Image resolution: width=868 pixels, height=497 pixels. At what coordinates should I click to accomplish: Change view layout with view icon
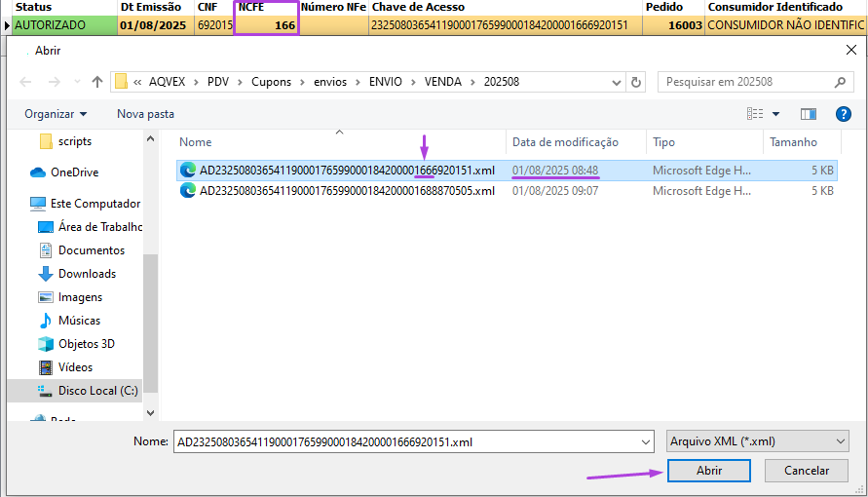755,114
